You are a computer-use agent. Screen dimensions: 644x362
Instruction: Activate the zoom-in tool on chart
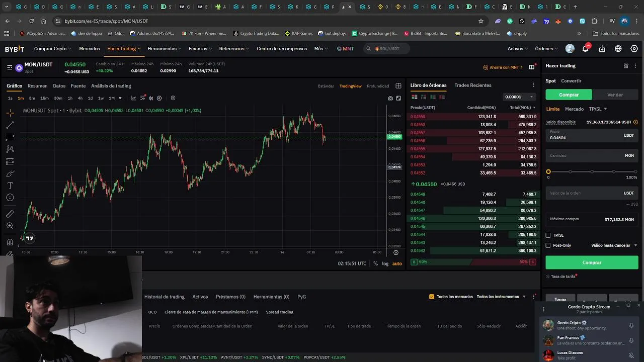(x=10, y=226)
